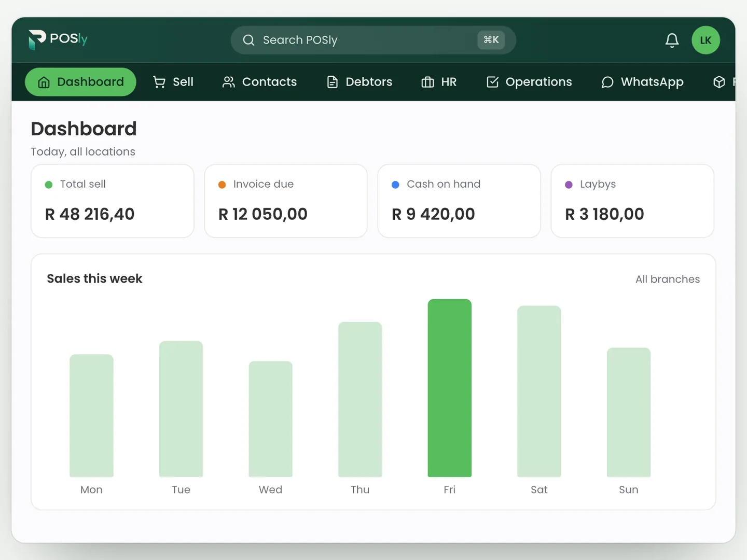
Task: Go to the Dashboard tab
Action: (80, 82)
